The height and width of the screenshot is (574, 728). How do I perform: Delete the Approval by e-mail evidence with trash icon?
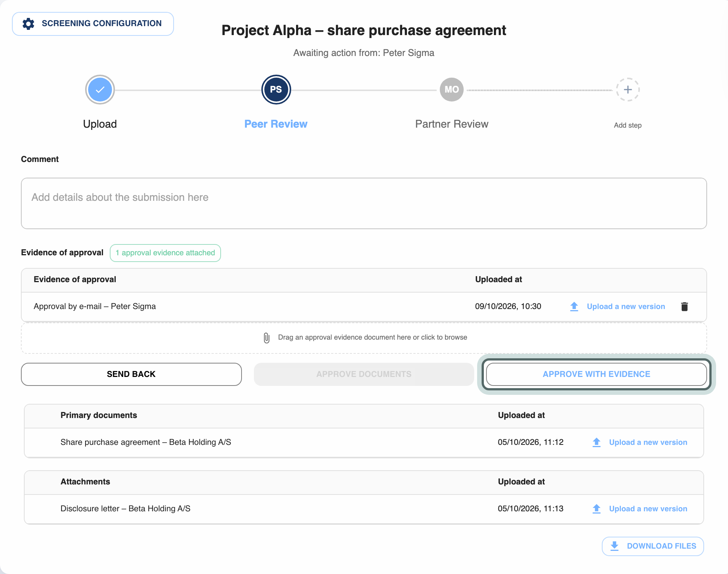(x=684, y=306)
